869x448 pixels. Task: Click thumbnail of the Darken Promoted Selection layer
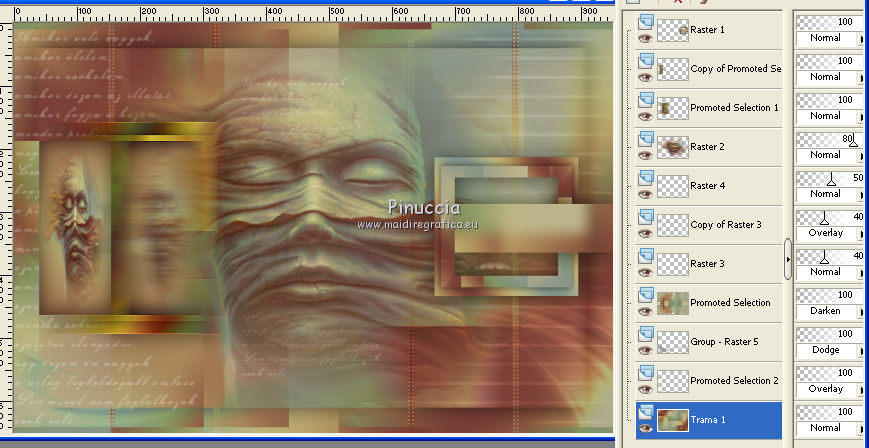click(673, 303)
